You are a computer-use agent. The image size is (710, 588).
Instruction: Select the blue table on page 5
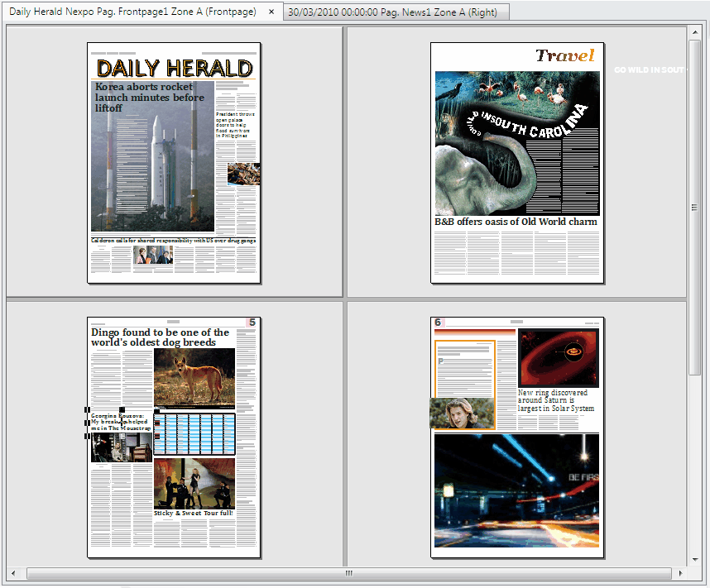point(194,433)
